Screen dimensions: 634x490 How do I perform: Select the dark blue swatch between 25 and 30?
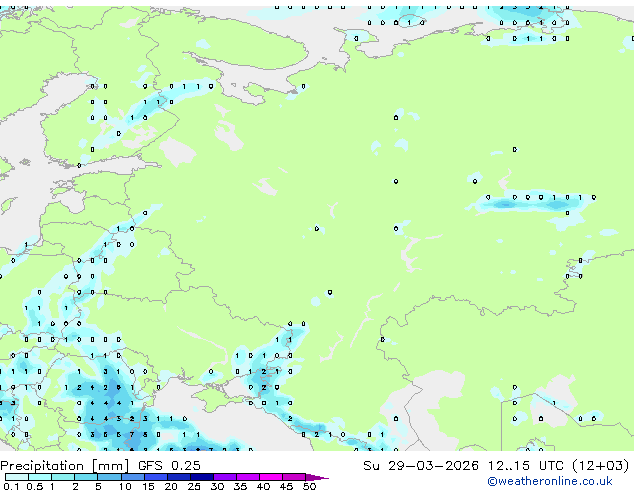pyautogui.click(x=202, y=477)
